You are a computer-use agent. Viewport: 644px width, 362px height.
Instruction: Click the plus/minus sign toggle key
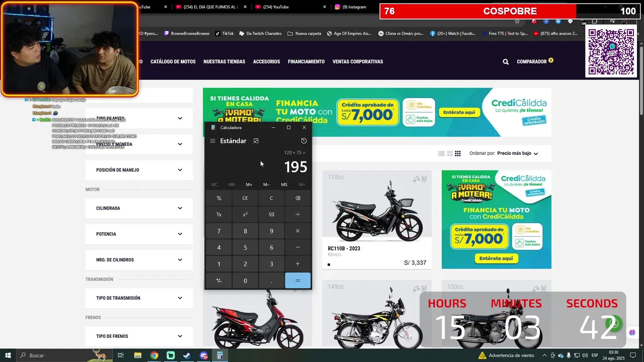click(219, 281)
